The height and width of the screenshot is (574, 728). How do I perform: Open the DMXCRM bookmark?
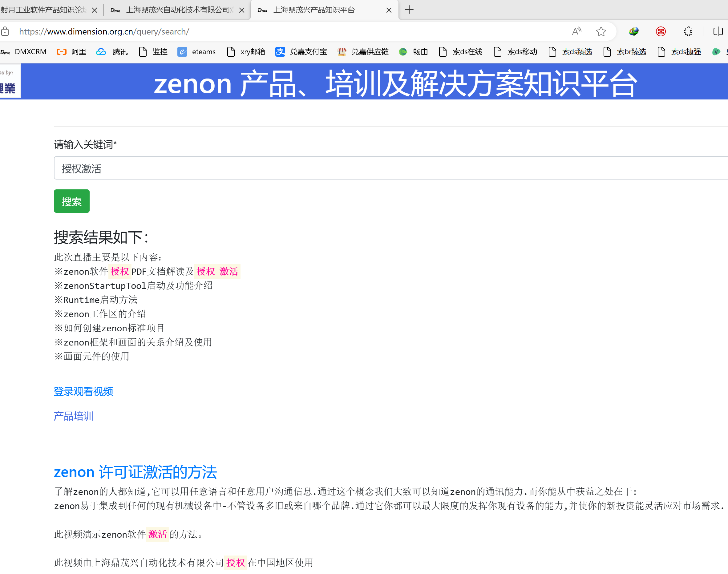click(x=23, y=52)
